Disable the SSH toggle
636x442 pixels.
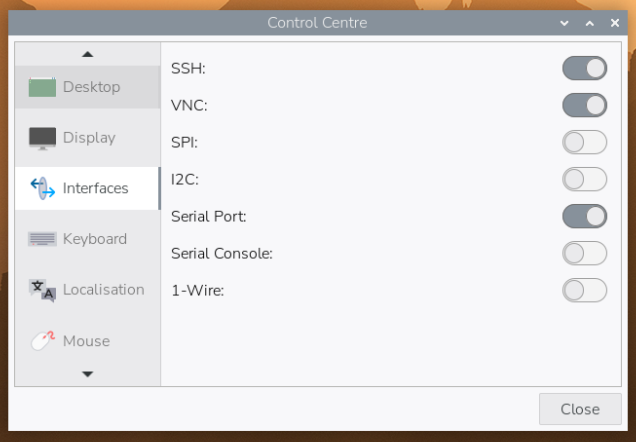coord(584,68)
